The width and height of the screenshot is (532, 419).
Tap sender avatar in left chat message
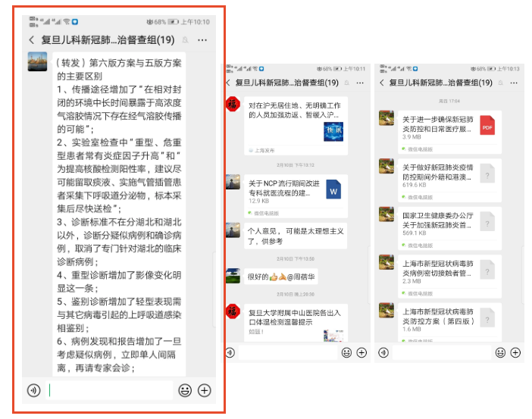pyautogui.click(x=37, y=61)
